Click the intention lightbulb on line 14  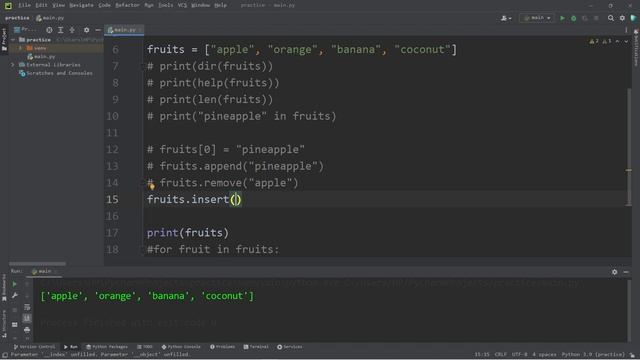(152, 186)
